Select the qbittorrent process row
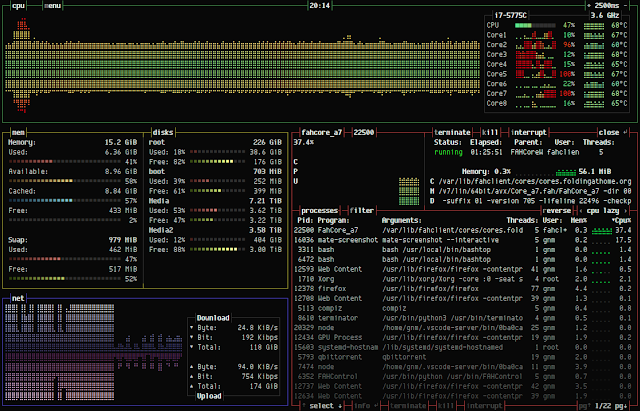The image size is (640, 411). 462,357
